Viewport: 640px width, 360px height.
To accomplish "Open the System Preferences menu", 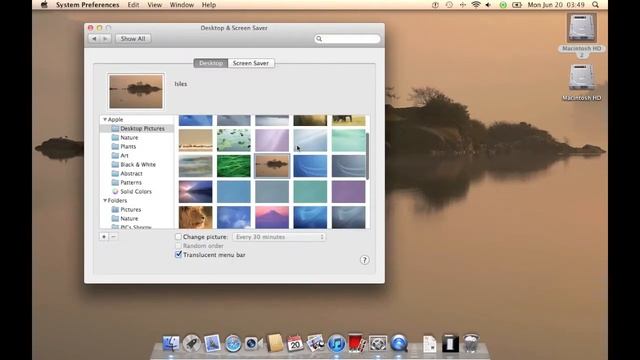I will click(x=87, y=5).
